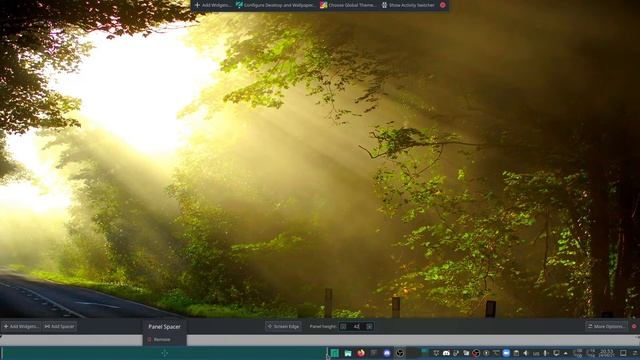The image size is (640, 360).
Task: Open the clipboard tray icon
Action: [x=516, y=353]
